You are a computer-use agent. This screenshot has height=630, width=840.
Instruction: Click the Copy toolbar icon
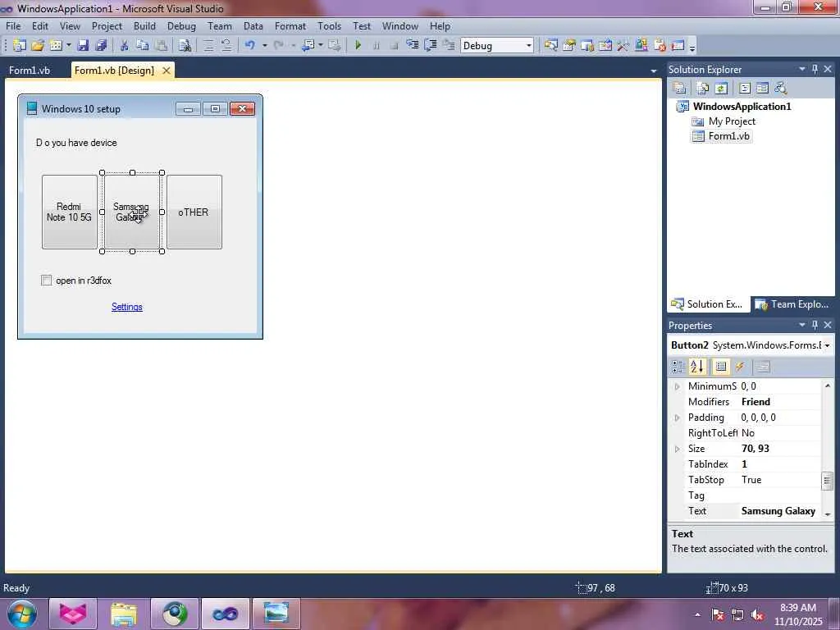pos(143,46)
